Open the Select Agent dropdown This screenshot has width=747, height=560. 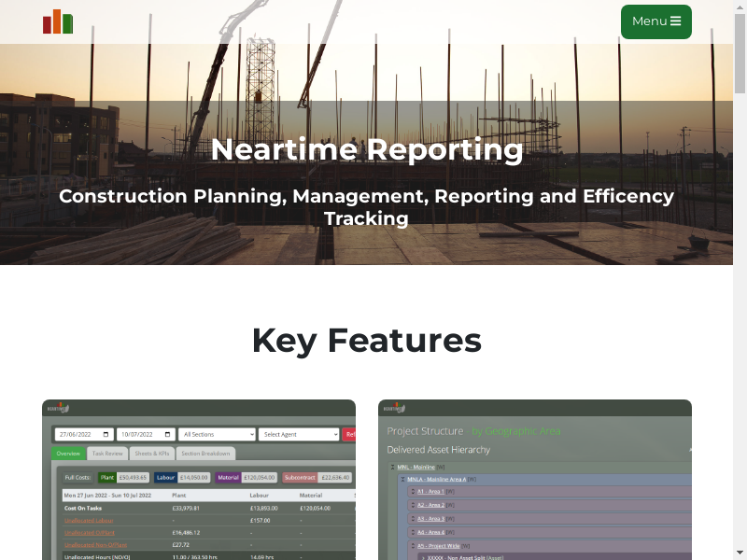click(299, 434)
